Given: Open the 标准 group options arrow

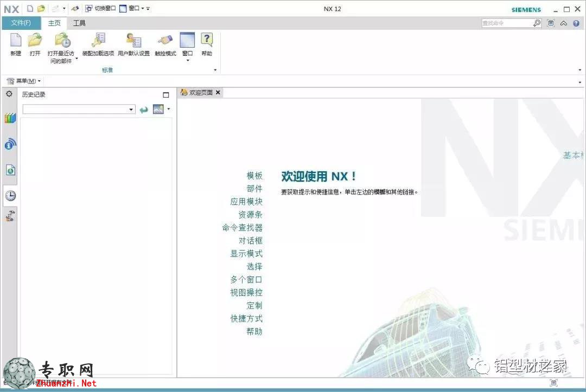Looking at the screenshot, I should pyautogui.click(x=215, y=70).
